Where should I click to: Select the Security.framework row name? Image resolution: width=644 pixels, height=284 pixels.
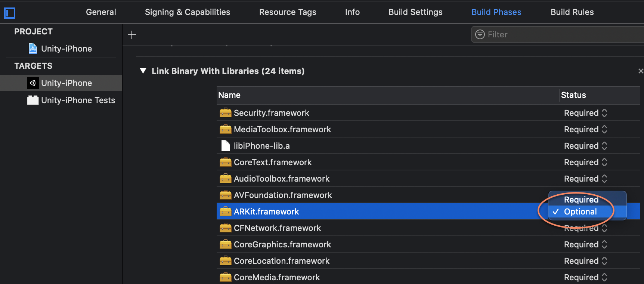[272, 113]
